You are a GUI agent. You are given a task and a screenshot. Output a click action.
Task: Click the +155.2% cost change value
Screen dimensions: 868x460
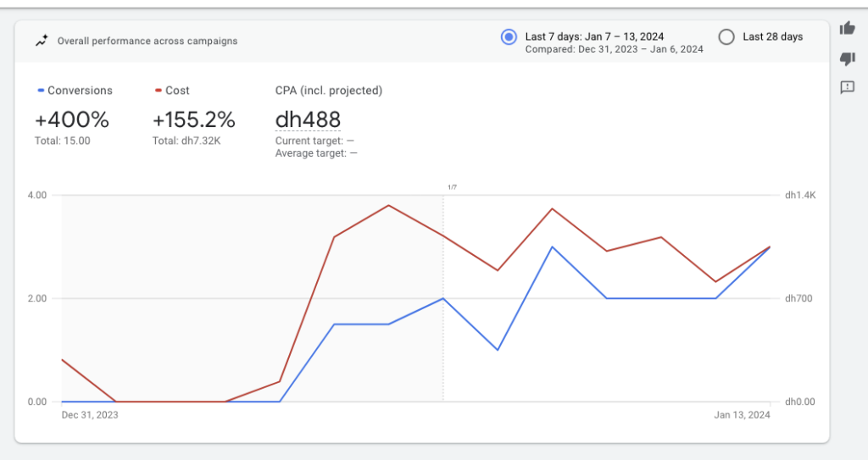click(193, 119)
